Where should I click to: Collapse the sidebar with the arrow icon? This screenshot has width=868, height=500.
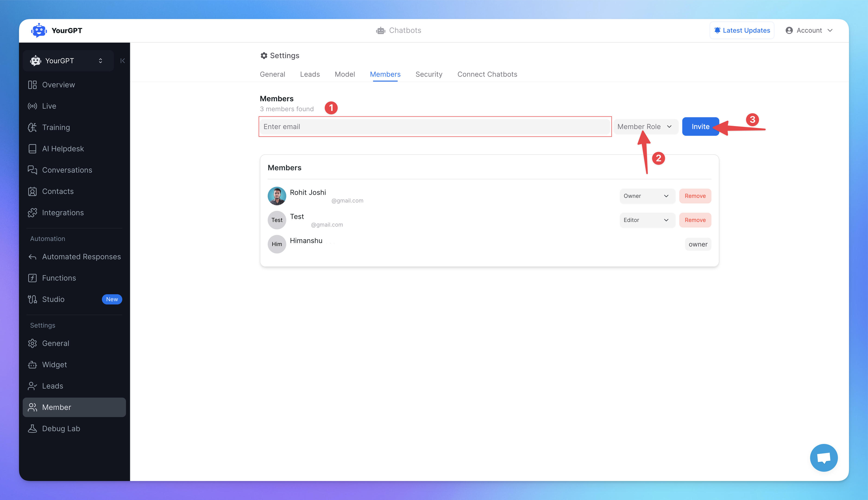coord(123,61)
